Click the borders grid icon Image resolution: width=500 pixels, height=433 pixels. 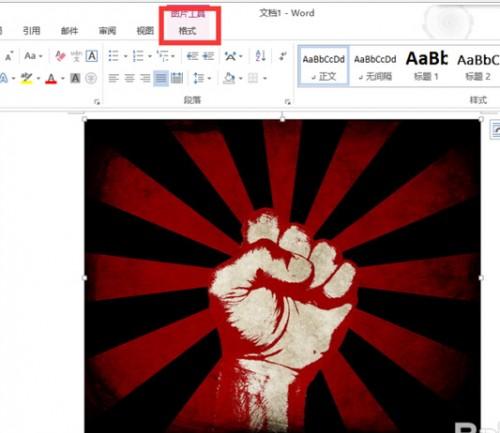(x=253, y=78)
